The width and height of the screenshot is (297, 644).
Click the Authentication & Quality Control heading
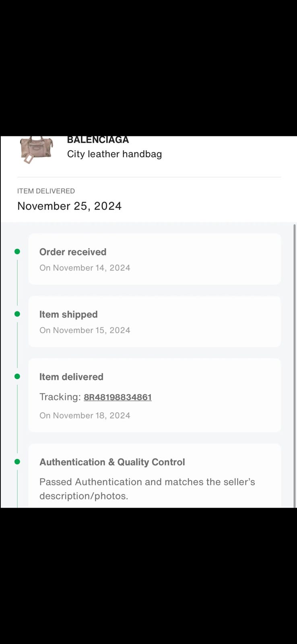coord(112,462)
